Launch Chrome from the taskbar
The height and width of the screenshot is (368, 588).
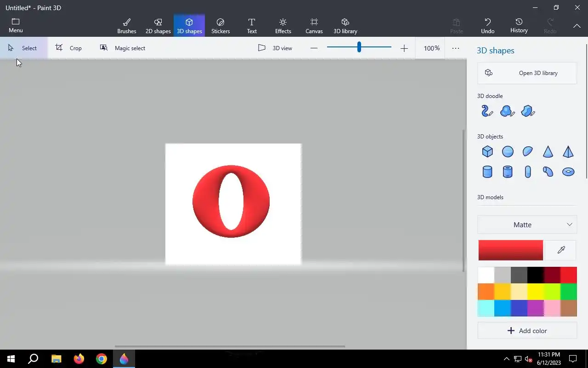point(102,359)
